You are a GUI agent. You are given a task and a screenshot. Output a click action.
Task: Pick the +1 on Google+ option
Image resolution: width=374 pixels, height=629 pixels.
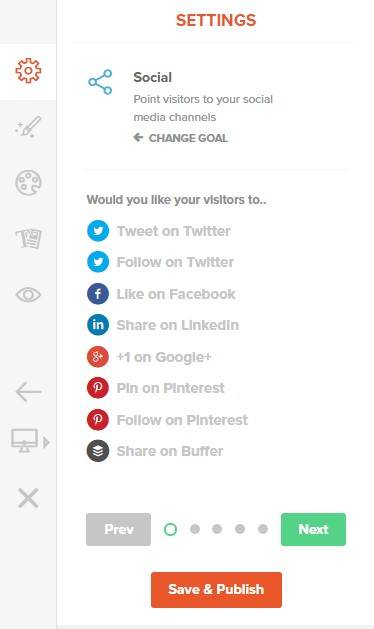(149, 357)
